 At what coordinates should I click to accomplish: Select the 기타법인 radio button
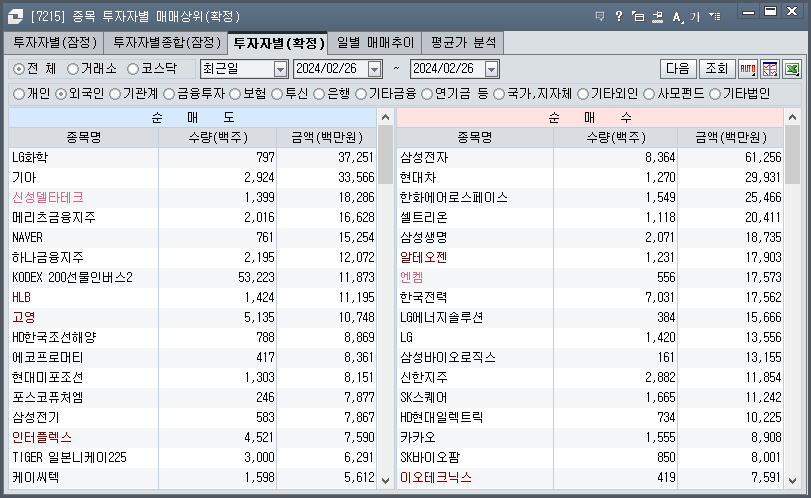tap(715, 94)
